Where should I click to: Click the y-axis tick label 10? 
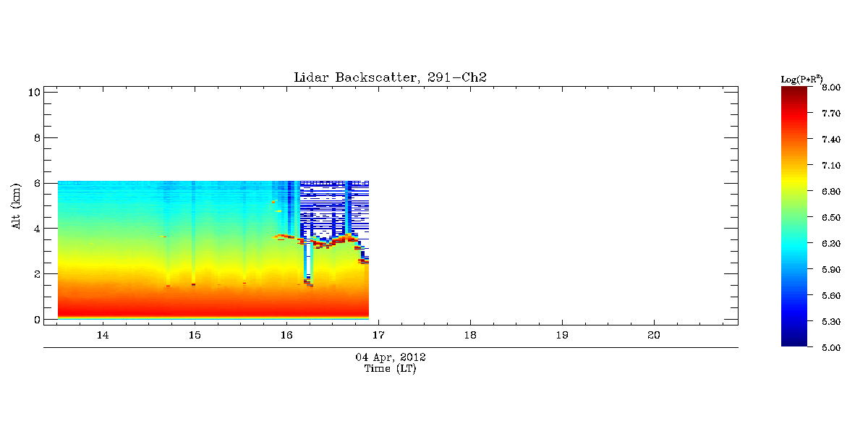(x=33, y=92)
